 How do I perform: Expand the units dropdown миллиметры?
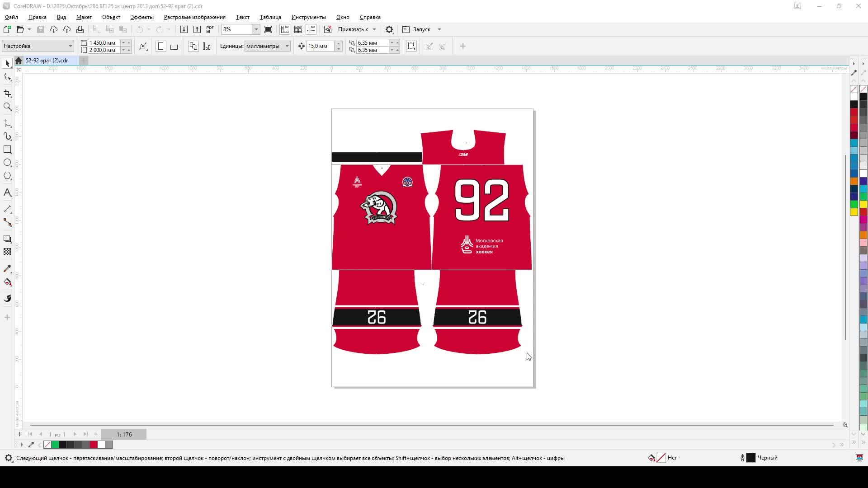pyautogui.click(x=287, y=46)
